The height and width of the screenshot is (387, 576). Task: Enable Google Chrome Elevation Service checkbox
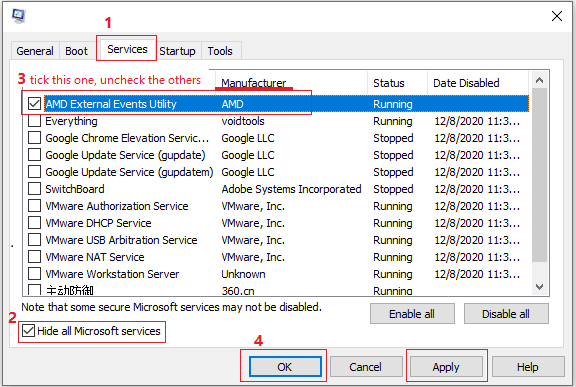click(35, 138)
